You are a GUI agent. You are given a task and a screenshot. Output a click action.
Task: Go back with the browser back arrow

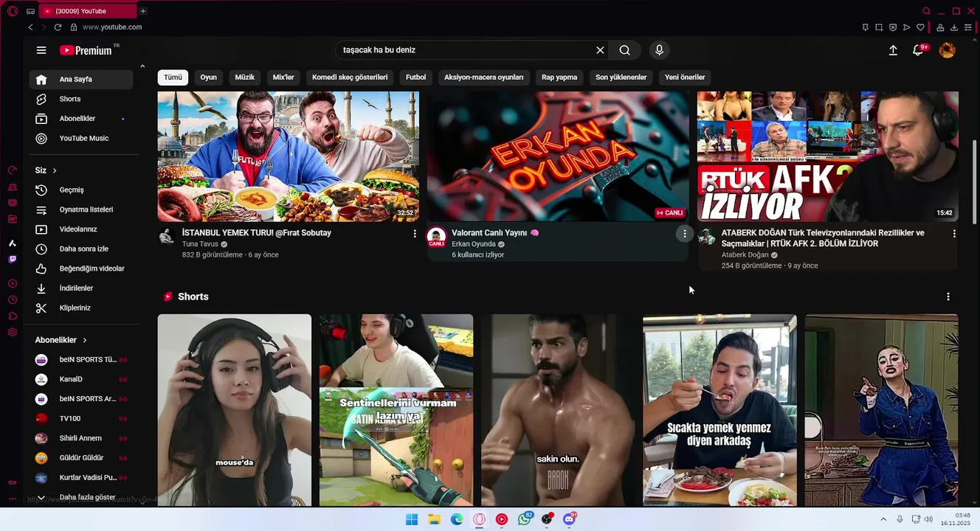point(30,27)
